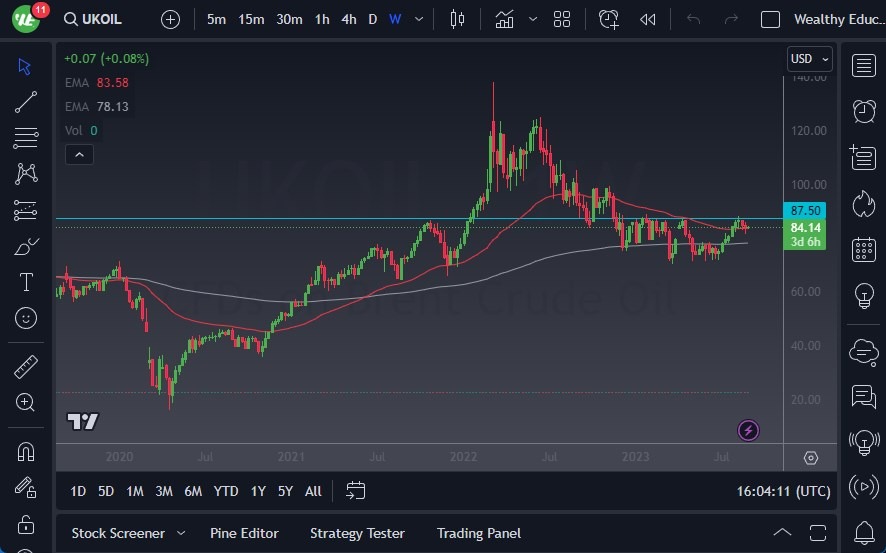
Task: Open the Pine Editor tab
Action: click(244, 533)
